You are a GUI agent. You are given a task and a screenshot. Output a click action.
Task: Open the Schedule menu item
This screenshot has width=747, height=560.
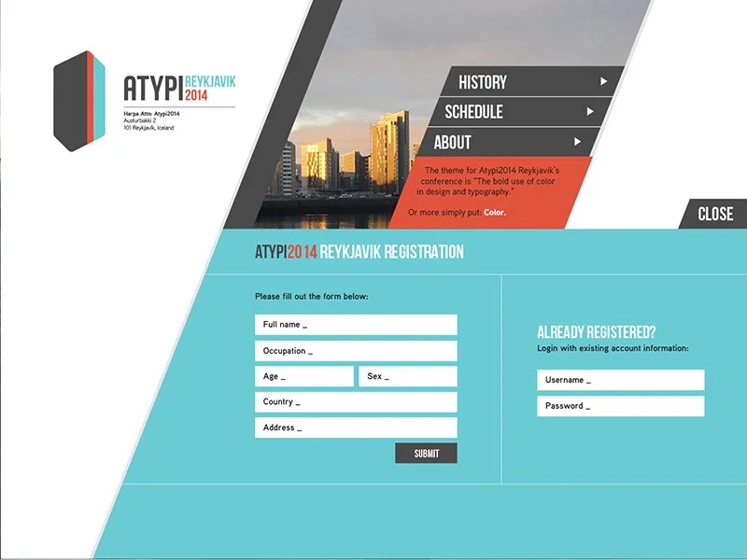519,111
